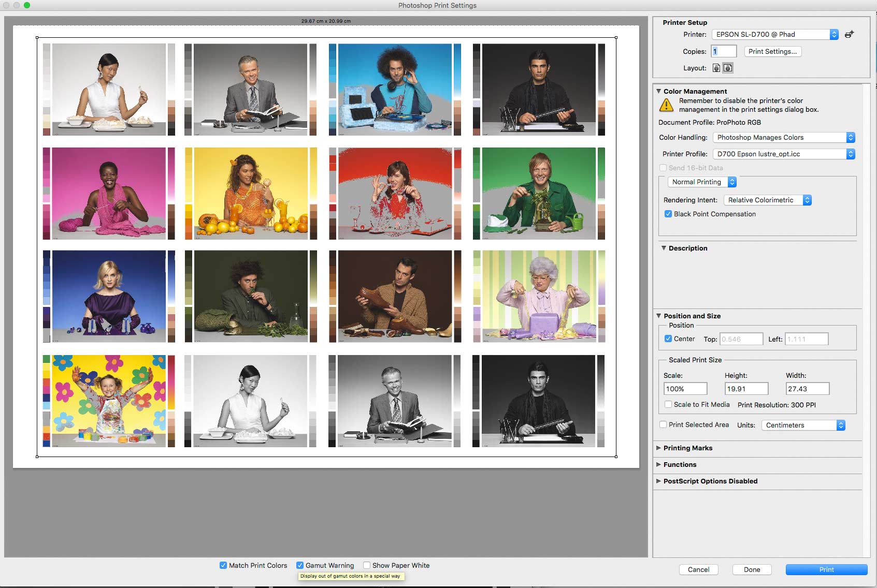Open the Printer Profile dropdown

coord(784,154)
